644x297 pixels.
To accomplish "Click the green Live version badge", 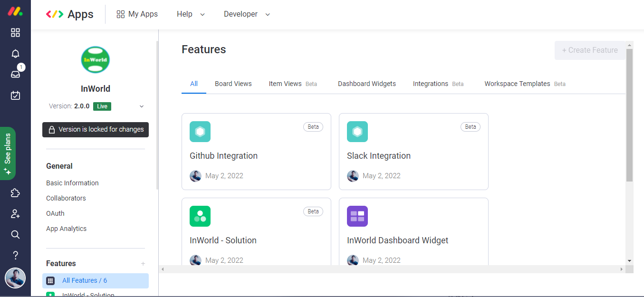I will [102, 106].
